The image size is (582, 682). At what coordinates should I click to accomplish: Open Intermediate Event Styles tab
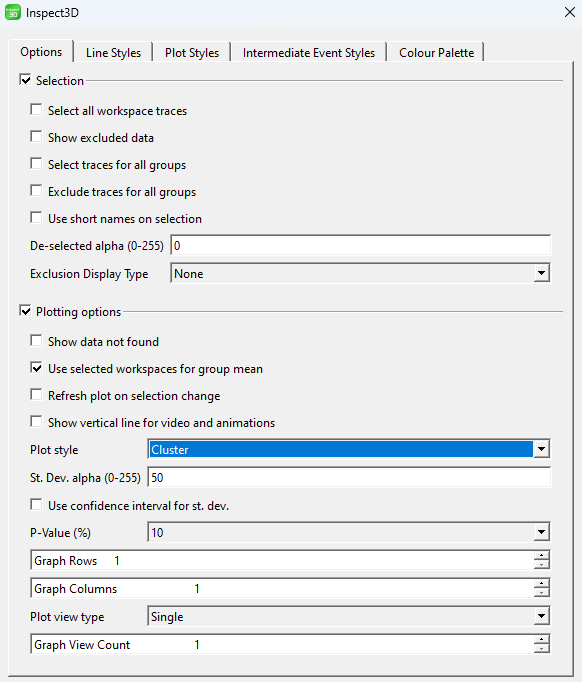pos(309,53)
